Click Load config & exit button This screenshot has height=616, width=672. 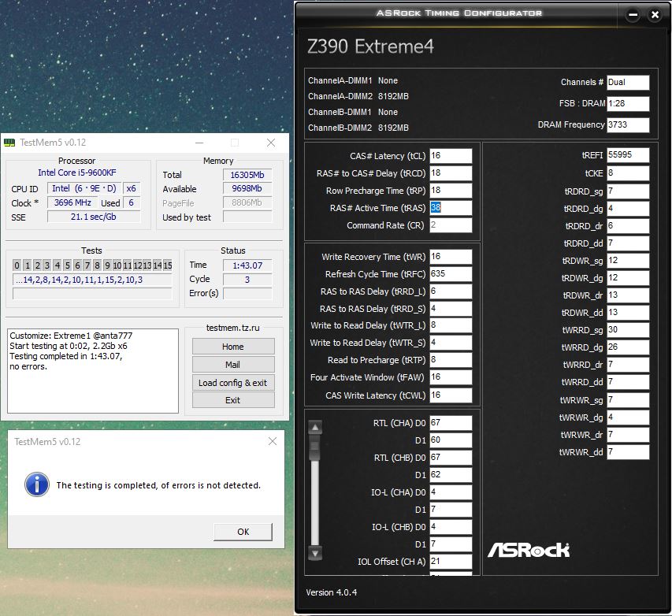pyautogui.click(x=233, y=382)
